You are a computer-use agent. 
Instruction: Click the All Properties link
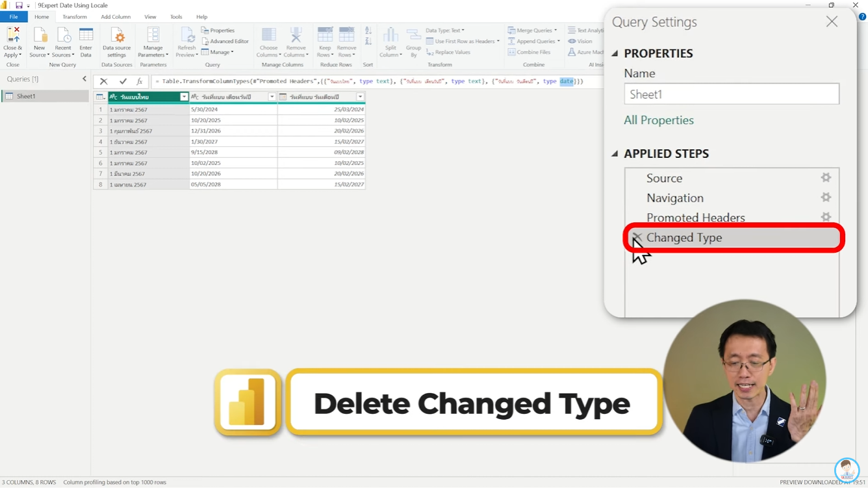tap(658, 120)
